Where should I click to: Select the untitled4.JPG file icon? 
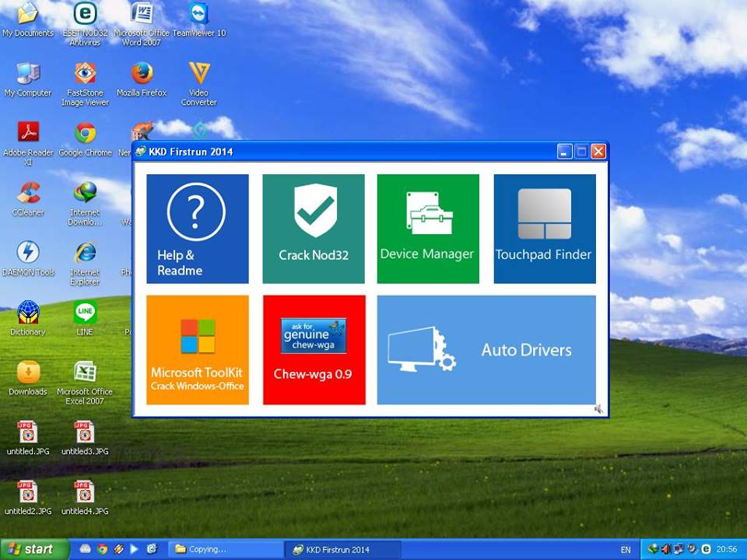pos(85,498)
